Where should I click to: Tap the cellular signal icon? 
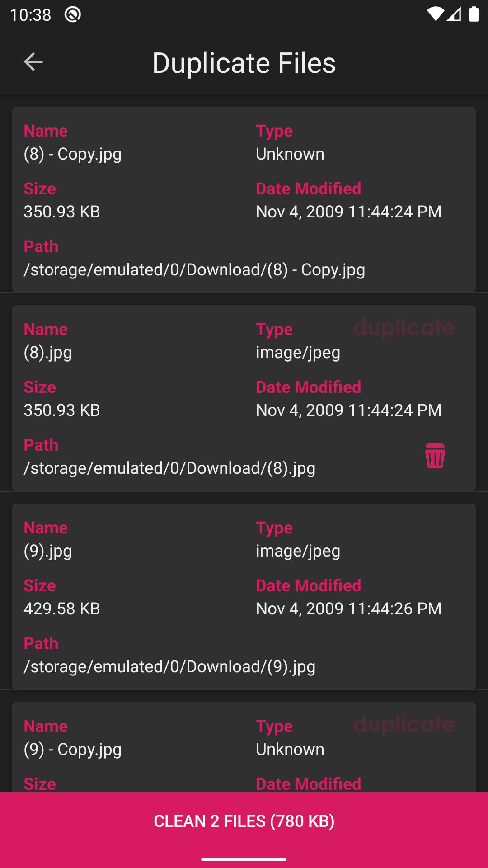454,14
